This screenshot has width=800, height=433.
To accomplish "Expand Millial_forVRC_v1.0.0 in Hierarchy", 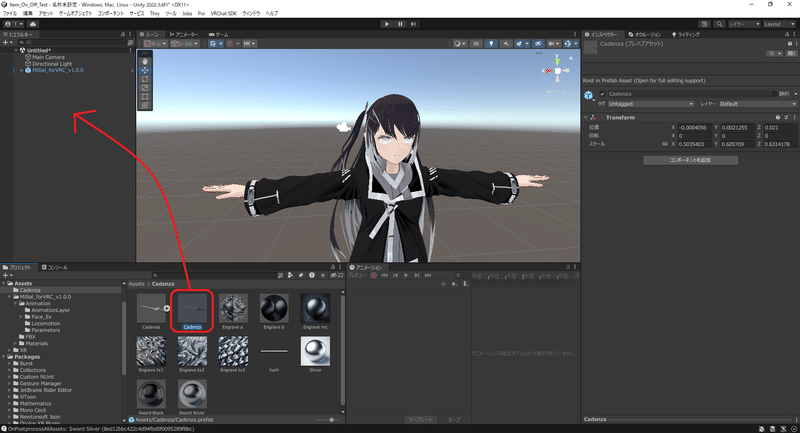I will click(x=21, y=70).
